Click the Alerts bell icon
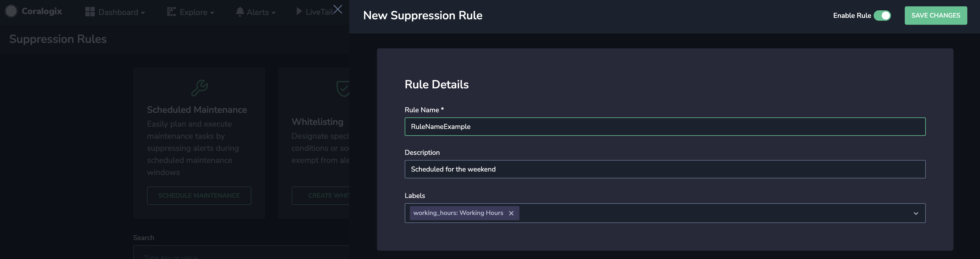Image resolution: width=980 pixels, height=259 pixels. (x=240, y=12)
